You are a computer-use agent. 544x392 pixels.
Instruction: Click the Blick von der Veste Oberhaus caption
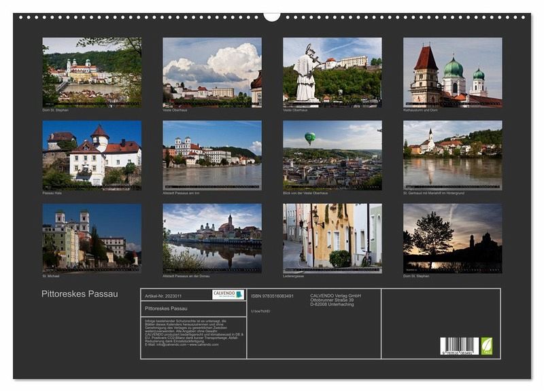(x=305, y=193)
